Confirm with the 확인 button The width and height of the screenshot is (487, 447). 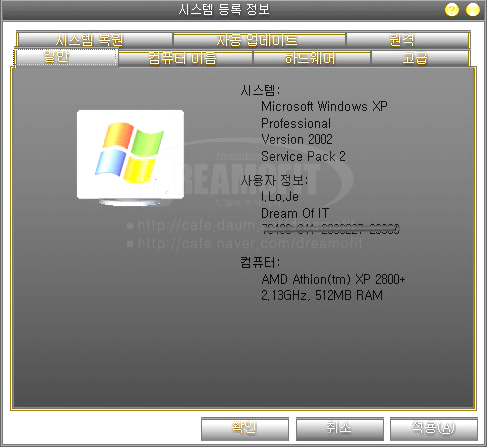(245, 428)
